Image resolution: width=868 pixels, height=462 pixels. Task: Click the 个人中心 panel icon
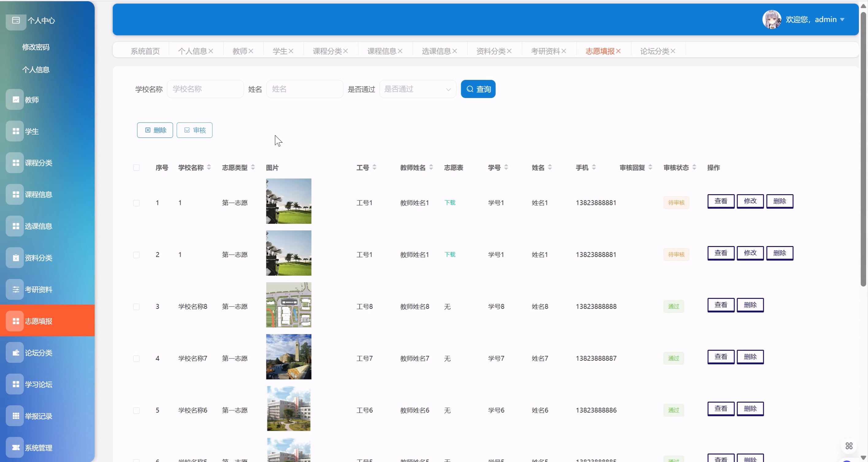point(16,20)
